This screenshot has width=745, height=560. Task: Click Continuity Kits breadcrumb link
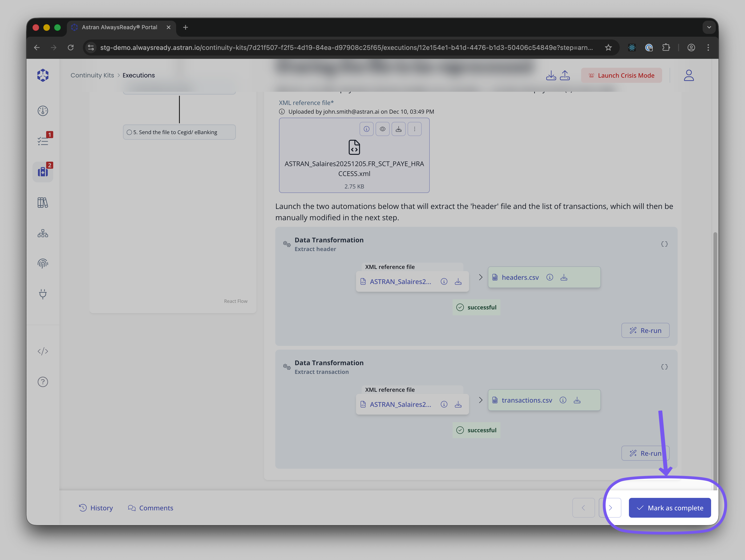click(92, 75)
